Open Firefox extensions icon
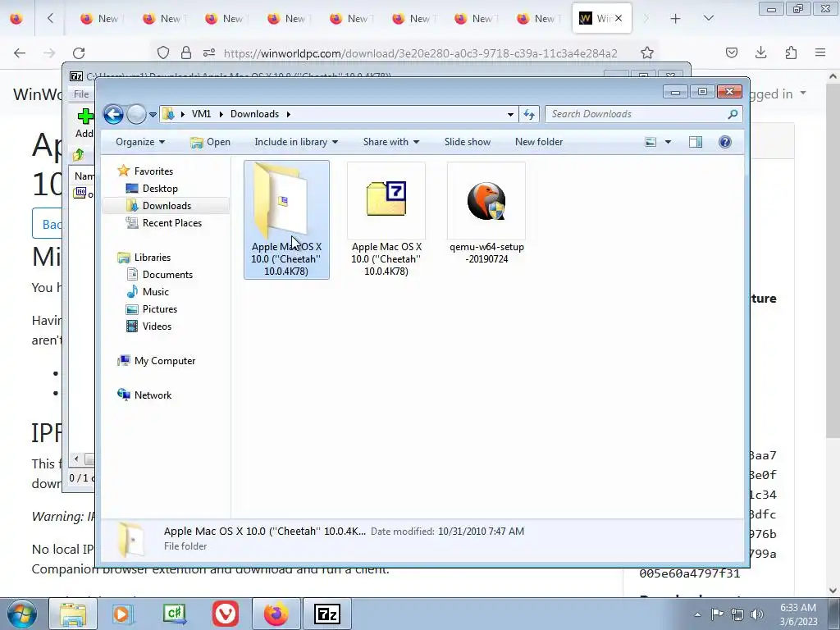This screenshot has width=840, height=630. (x=791, y=53)
